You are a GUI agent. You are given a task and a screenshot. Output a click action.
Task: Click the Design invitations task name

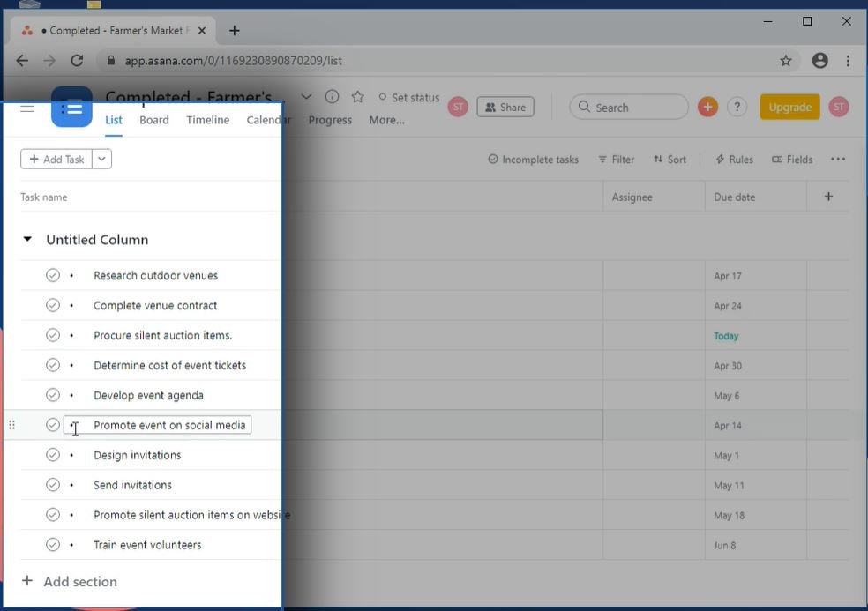[x=138, y=455]
